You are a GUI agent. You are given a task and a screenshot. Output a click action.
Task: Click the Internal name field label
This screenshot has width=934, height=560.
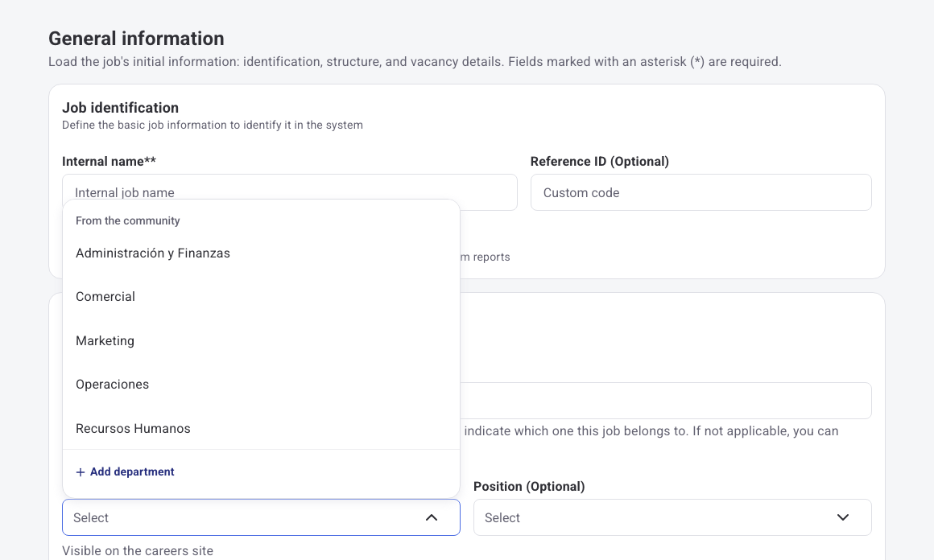[109, 161]
